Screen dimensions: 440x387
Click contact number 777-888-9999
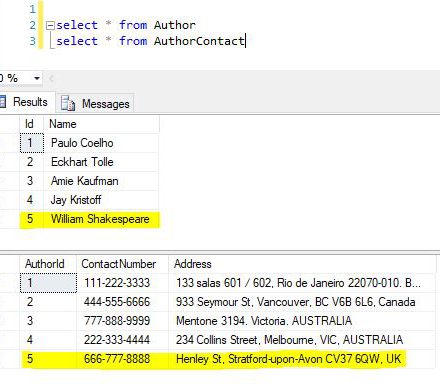pos(122,321)
